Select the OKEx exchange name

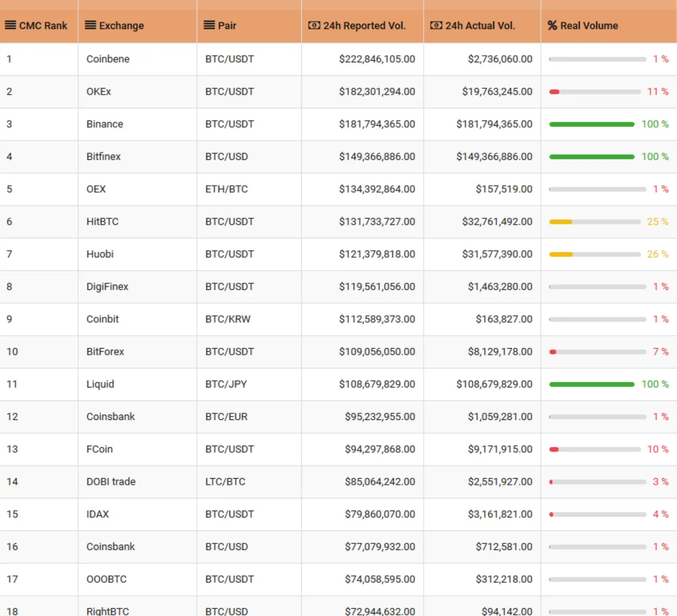pos(99,92)
